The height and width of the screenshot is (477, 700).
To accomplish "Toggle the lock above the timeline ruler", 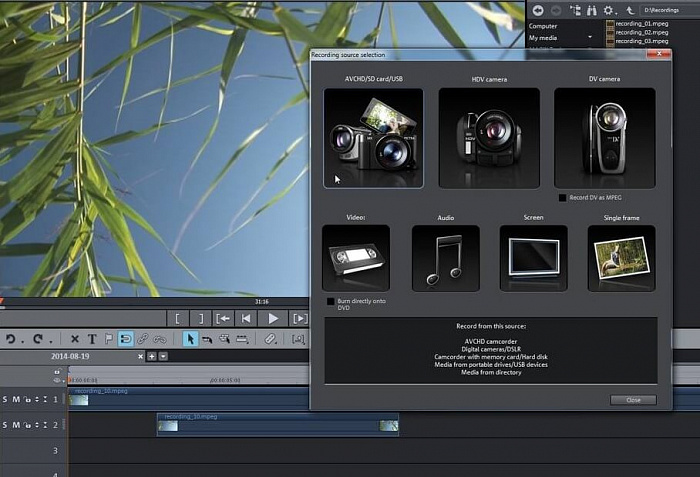I will [x=57, y=371].
